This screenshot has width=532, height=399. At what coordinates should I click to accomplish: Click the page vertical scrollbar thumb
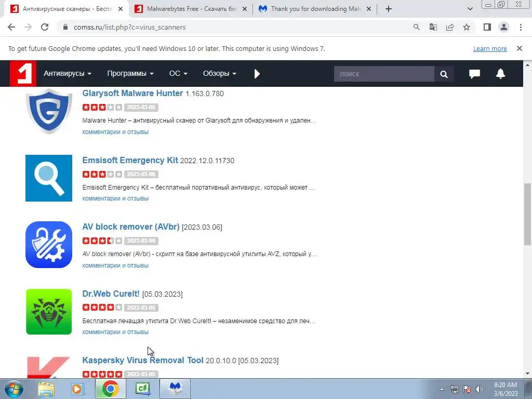[x=527, y=214]
